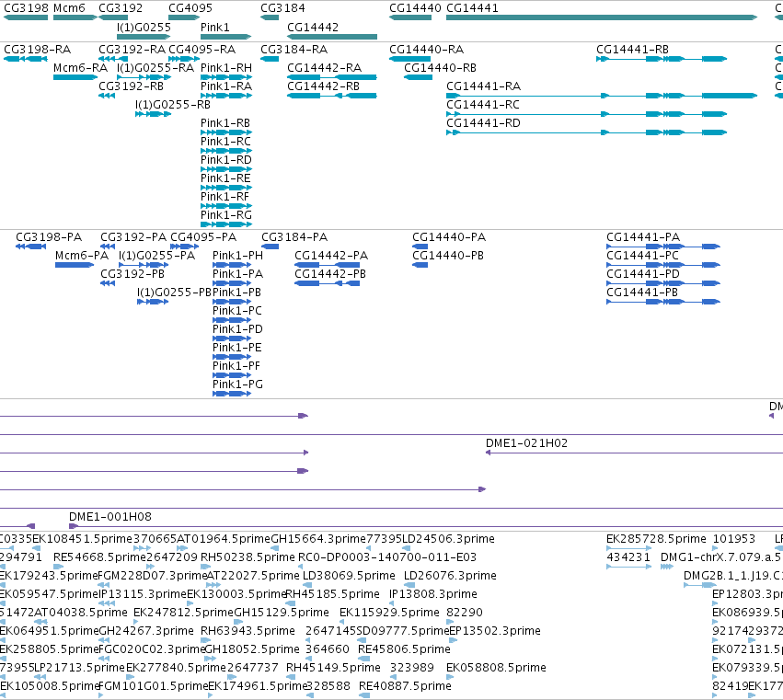783x700 pixels.
Task: Click the Pink1 gene label
Action: tap(214, 28)
